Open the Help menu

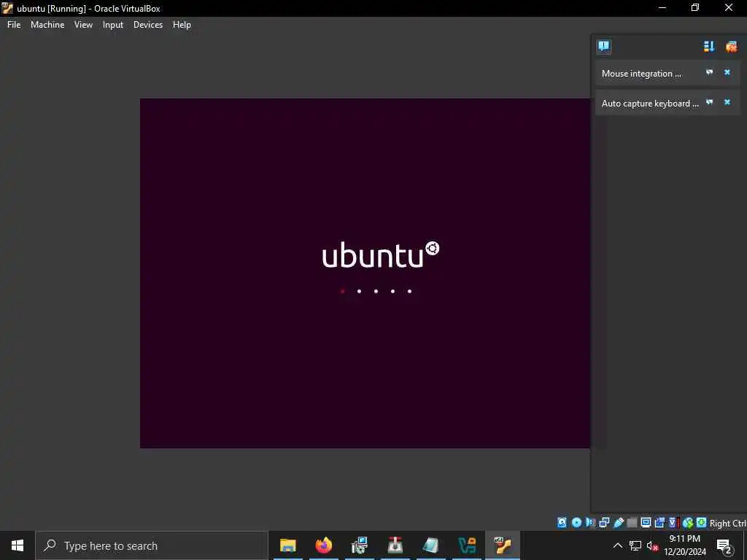[182, 25]
